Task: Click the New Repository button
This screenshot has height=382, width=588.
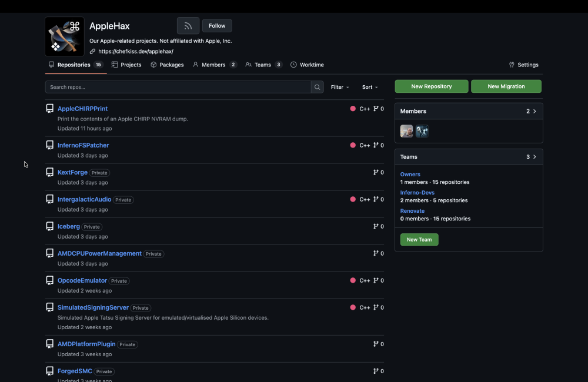Action: (x=431, y=86)
